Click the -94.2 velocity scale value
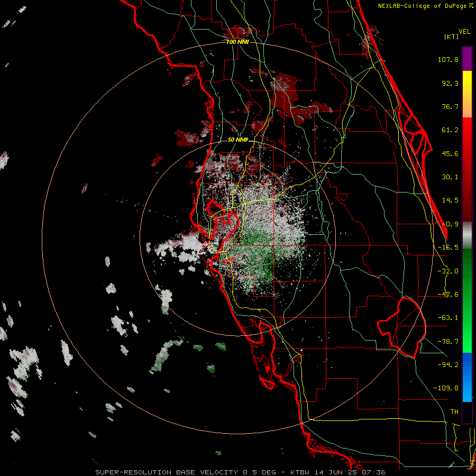The height and width of the screenshot is (476, 476). (x=448, y=365)
